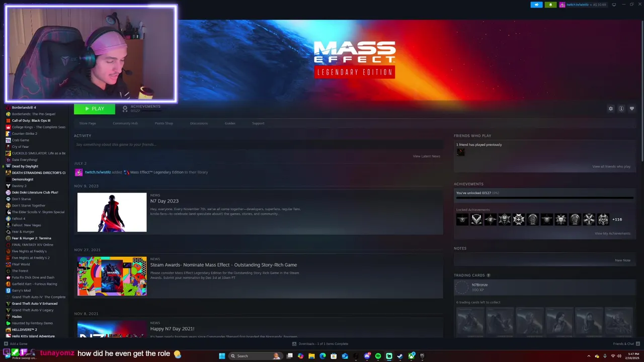The width and height of the screenshot is (644, 362).
Task: Open Trading Cards help question mark
Action: tap(488, 275)
